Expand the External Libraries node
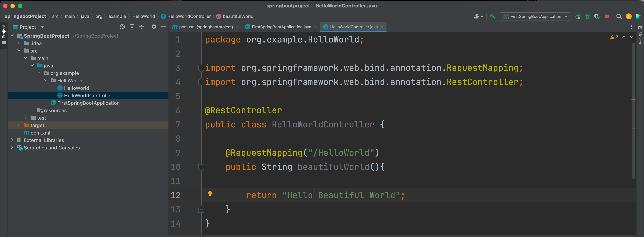 point(12,140)
